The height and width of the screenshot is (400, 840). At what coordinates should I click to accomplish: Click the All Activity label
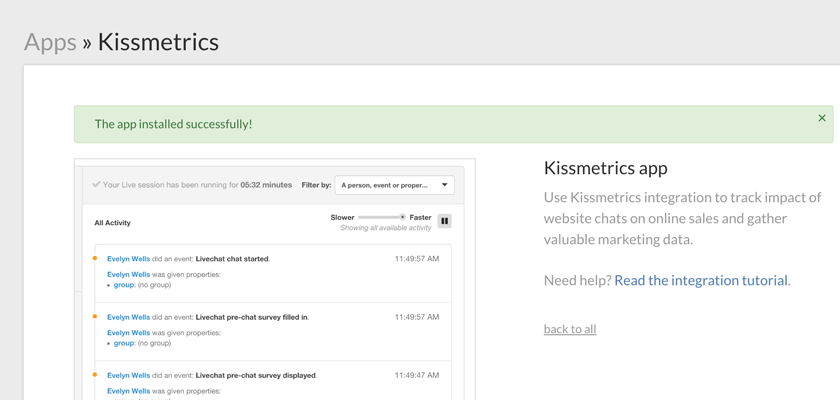pyautogui.click(x=112, y=223)
